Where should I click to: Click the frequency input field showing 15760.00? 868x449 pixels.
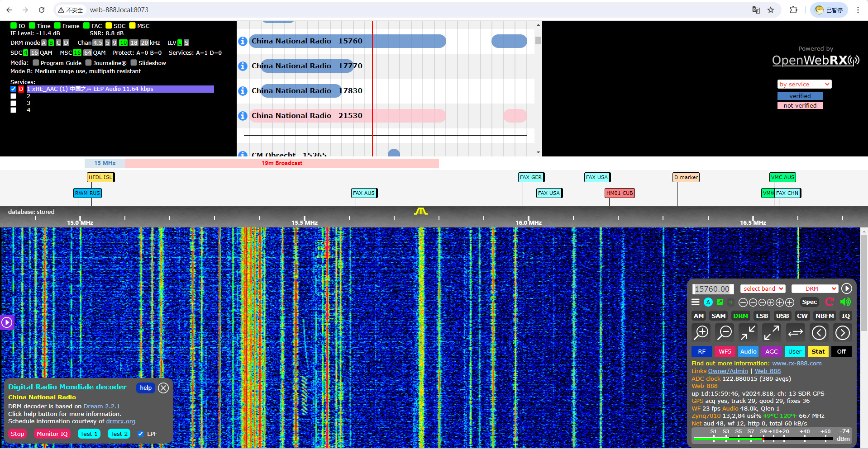(712, 289)
